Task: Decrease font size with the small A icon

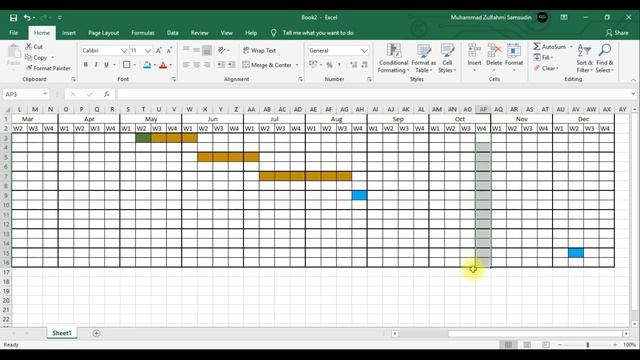Action: click(x=169, y=50)
